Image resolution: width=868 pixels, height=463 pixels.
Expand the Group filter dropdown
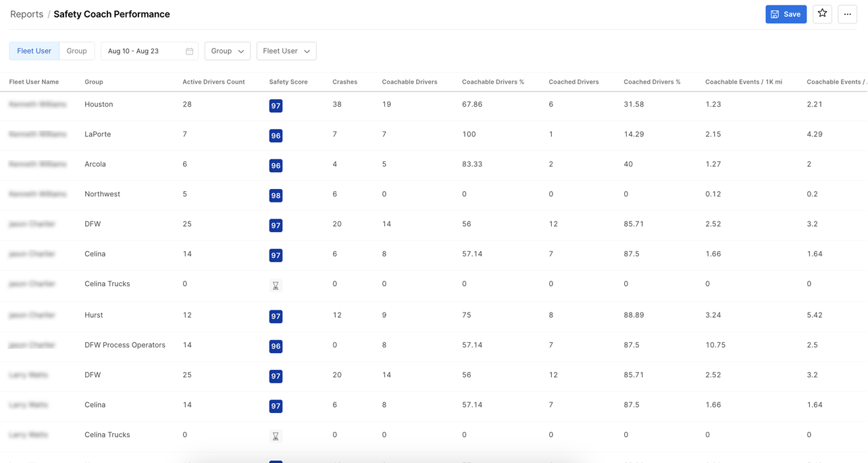[228, 51]
